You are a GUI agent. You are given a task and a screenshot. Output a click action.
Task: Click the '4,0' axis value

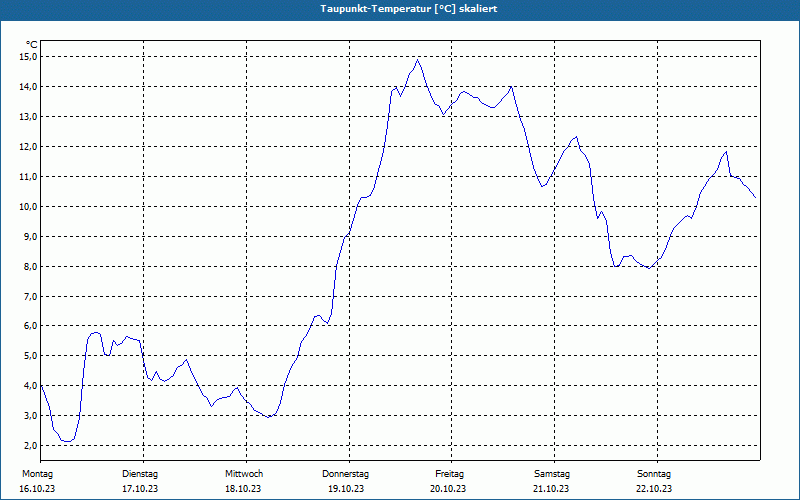click(x=31, y=386)
